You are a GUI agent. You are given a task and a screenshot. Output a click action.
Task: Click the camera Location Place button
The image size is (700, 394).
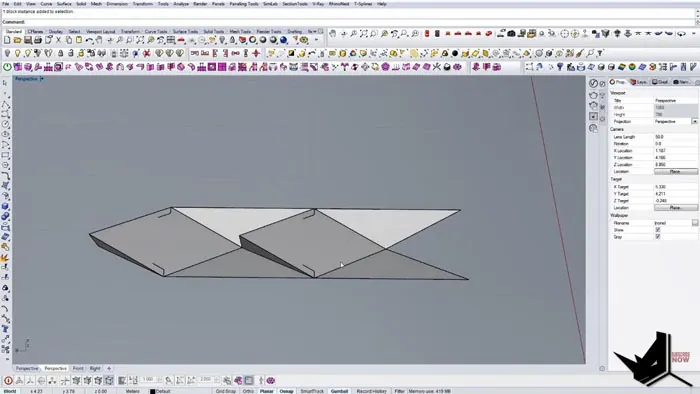tap(675, 172)
